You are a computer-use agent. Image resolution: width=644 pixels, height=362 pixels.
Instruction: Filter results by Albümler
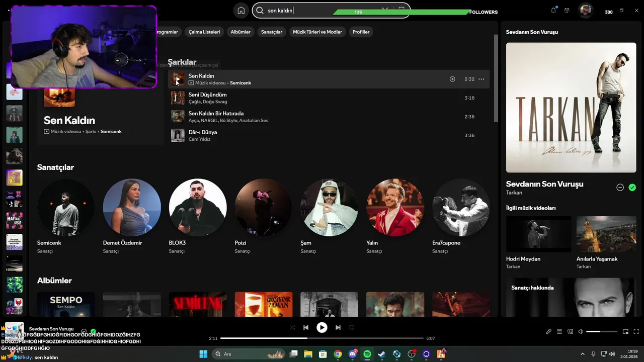click(240, 32)
